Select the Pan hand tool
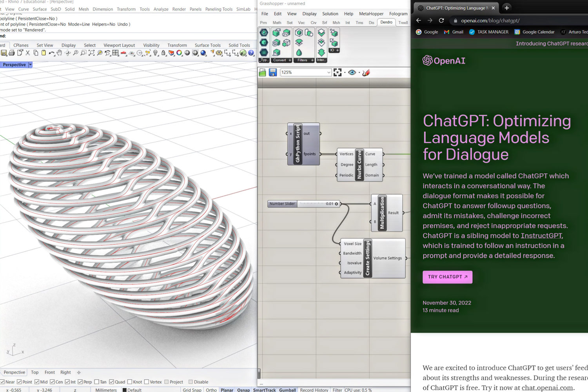The width and height of the screenshot is (588, 392). (x=59, y=53)
